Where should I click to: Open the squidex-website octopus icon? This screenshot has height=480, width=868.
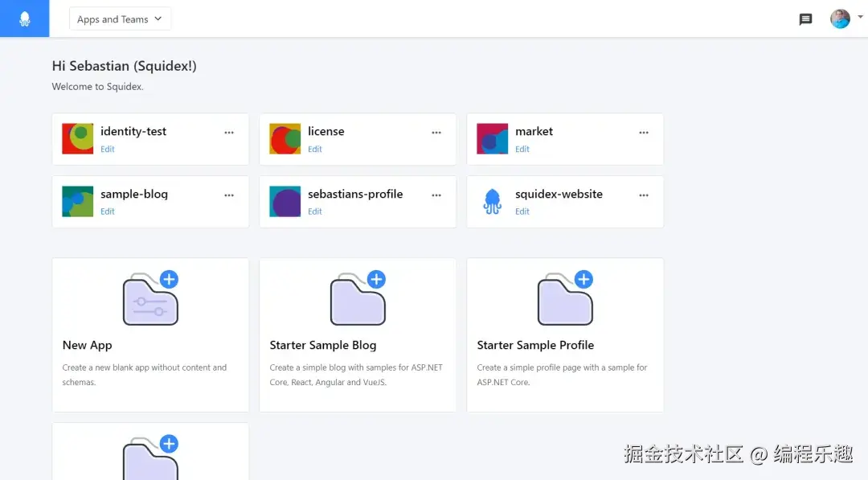(x=492, y=202)
